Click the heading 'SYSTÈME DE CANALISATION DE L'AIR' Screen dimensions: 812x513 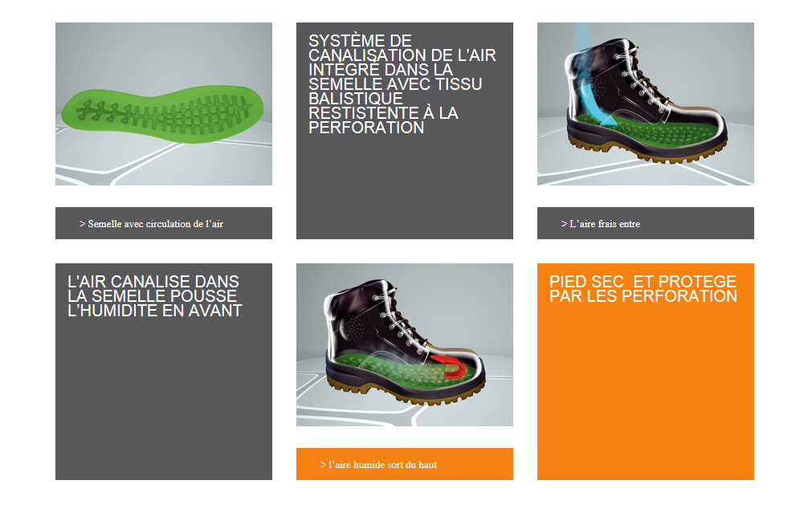[402, 47]
